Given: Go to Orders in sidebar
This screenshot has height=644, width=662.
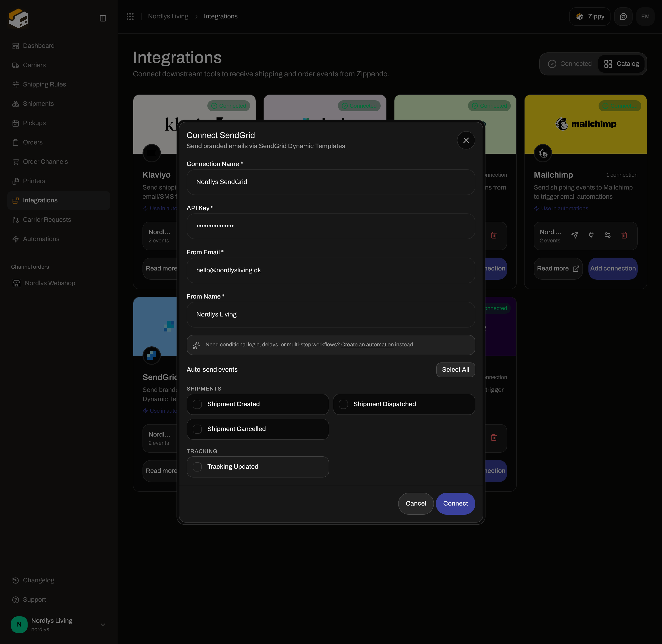Looking at the screenshot, I should pos(58,142).
